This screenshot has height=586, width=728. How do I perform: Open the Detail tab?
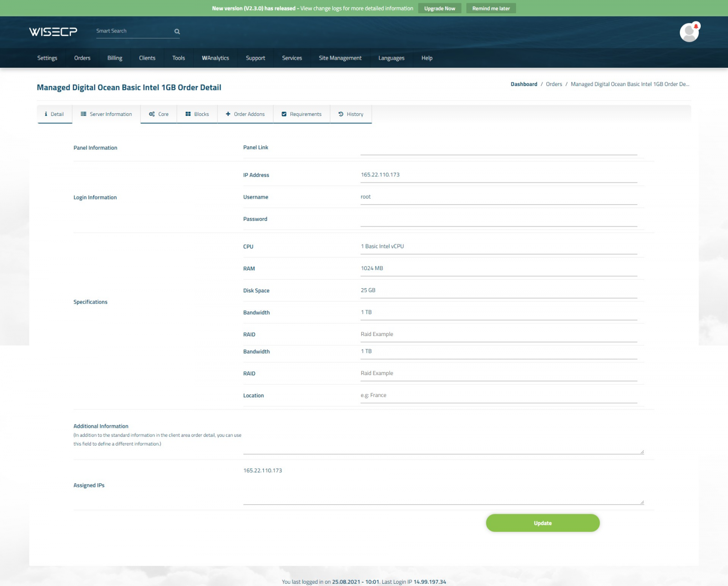pos(55,114)
